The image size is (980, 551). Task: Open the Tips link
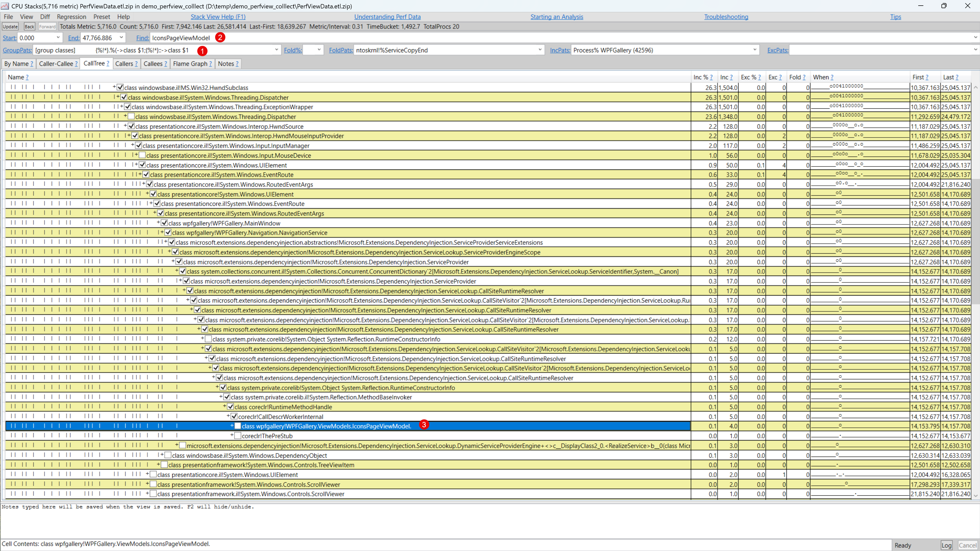point(896,17)
